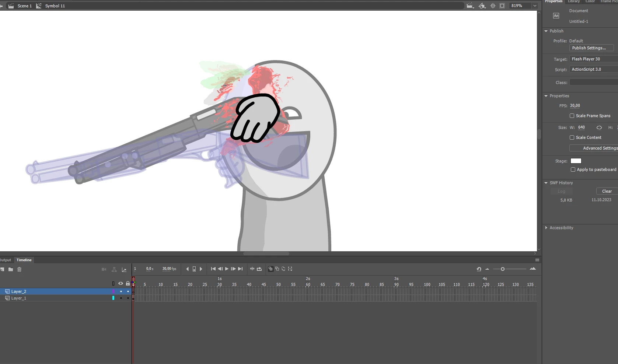Collapse the SWF History section
618x364 pixels.
pos(546,183)
